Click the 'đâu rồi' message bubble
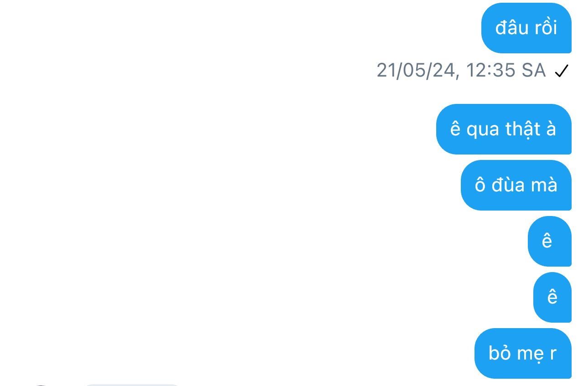588x386 pixels. (526, 28)
